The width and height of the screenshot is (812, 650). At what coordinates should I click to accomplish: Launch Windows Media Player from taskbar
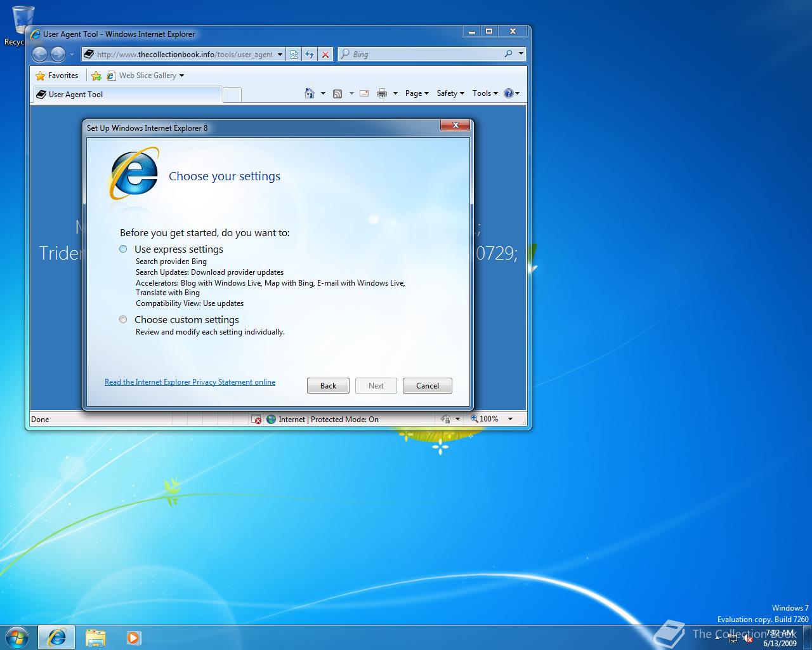(133, 637)
